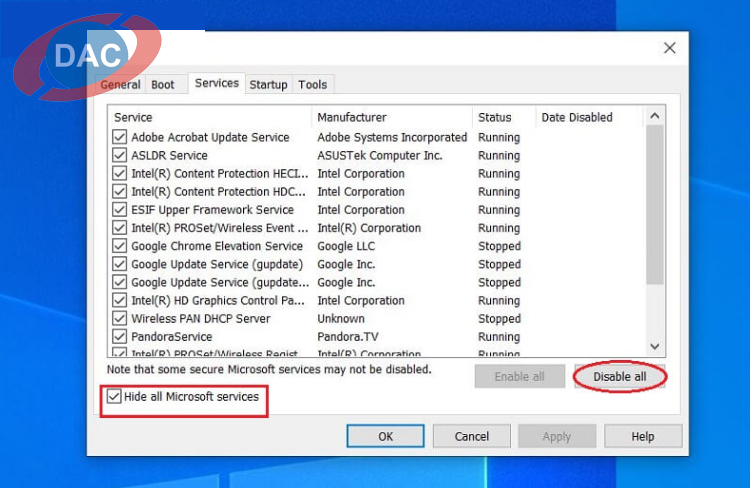Select the 'Pandora.TV' manufacturer cell

pos(348,337)
